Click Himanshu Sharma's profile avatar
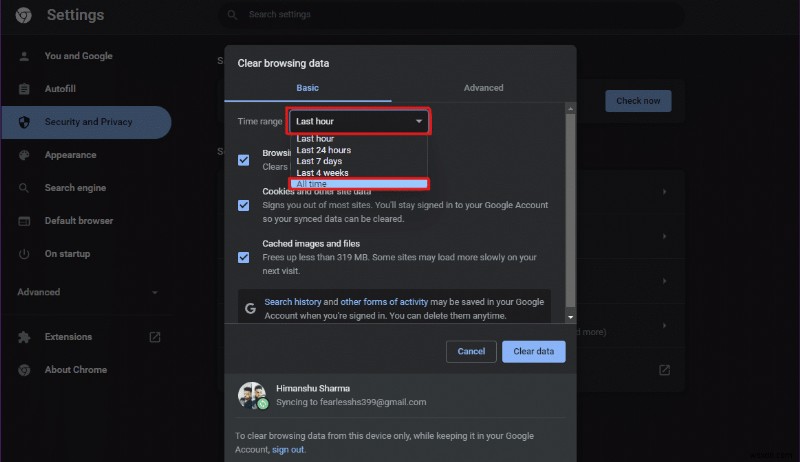The width and height of the screenshot is (800, 462). (x=253, y=395)
